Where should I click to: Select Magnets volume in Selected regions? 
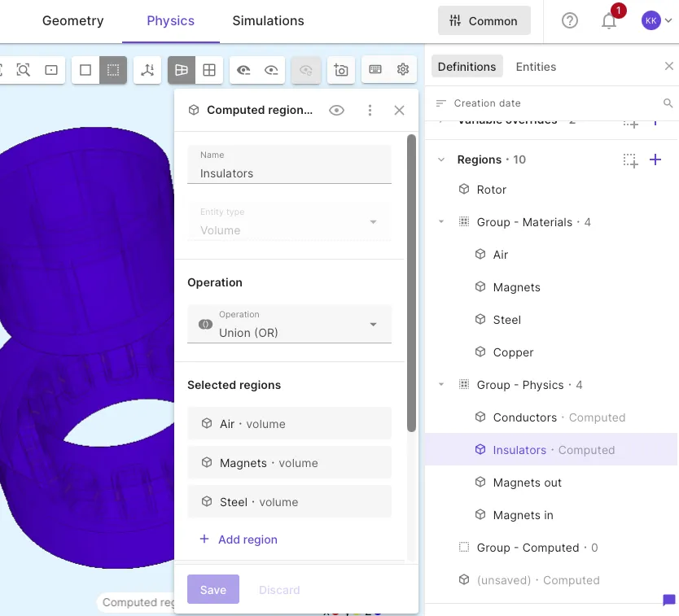coord(289,463)
